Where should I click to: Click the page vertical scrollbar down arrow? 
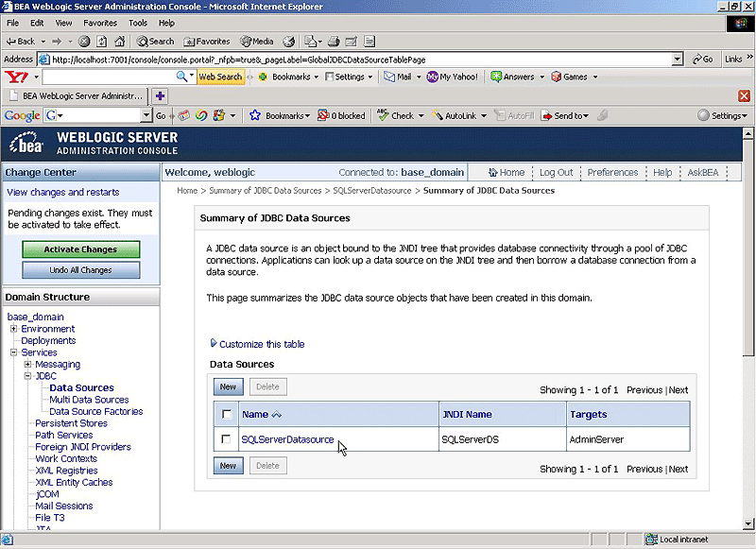coord(747,523)
